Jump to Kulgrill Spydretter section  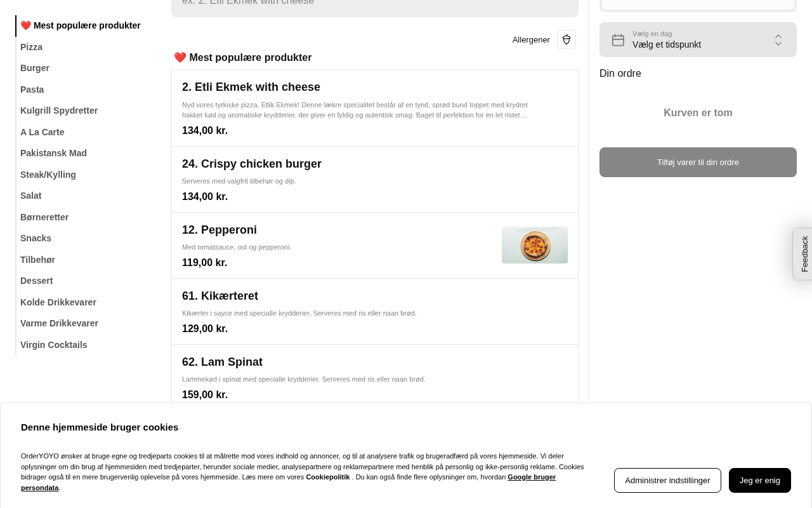59,110
